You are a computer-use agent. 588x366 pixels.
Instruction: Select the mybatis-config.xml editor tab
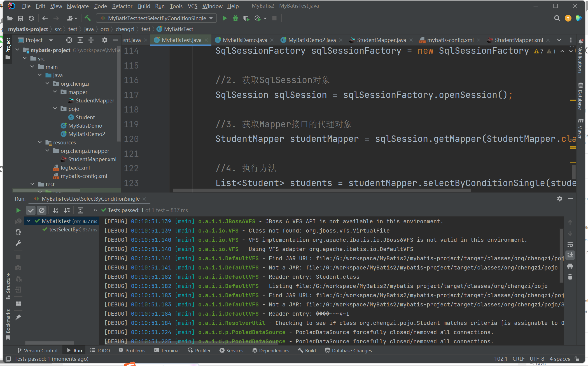click(x=448, y=39)
